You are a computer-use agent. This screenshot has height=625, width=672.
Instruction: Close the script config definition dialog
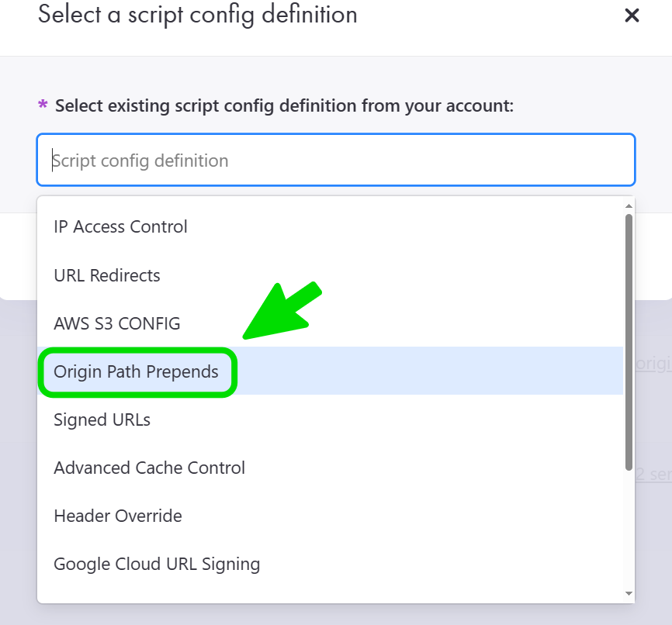tap(632, 16)
